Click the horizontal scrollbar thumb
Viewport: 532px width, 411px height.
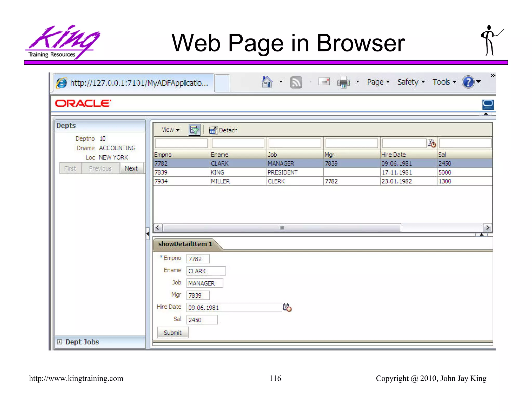(x=282, y=228)
